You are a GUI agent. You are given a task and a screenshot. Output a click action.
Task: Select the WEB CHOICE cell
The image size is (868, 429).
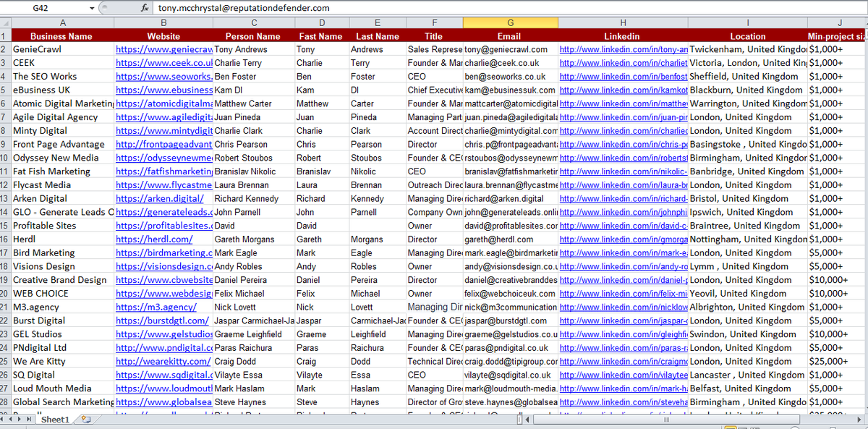coord(62,293)
